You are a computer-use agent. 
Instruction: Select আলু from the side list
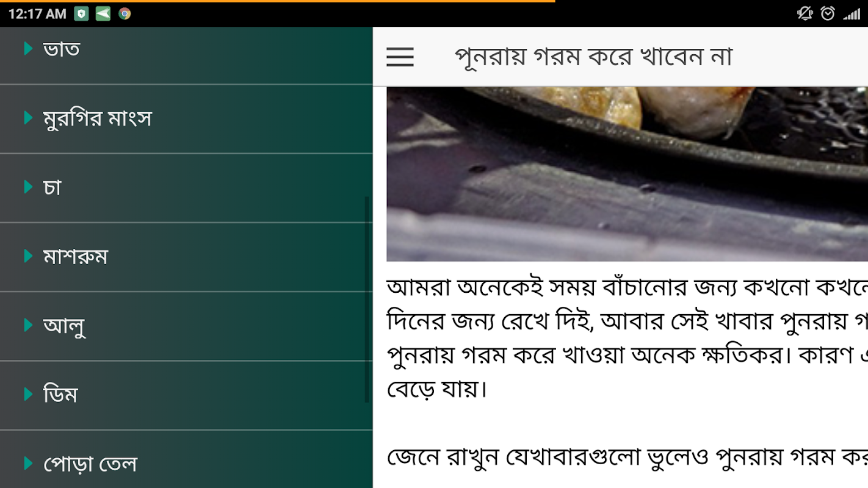[186, 326]
